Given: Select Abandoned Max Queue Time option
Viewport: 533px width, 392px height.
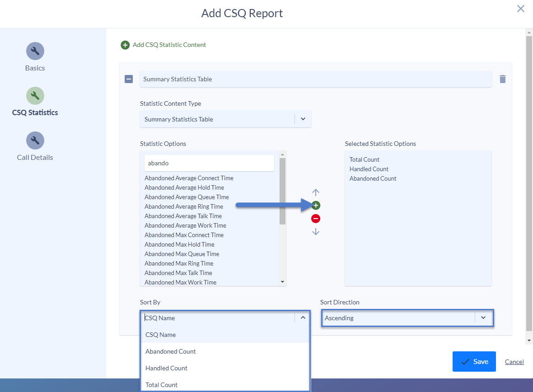Looking at the screenshot, I should click(182, 254).
